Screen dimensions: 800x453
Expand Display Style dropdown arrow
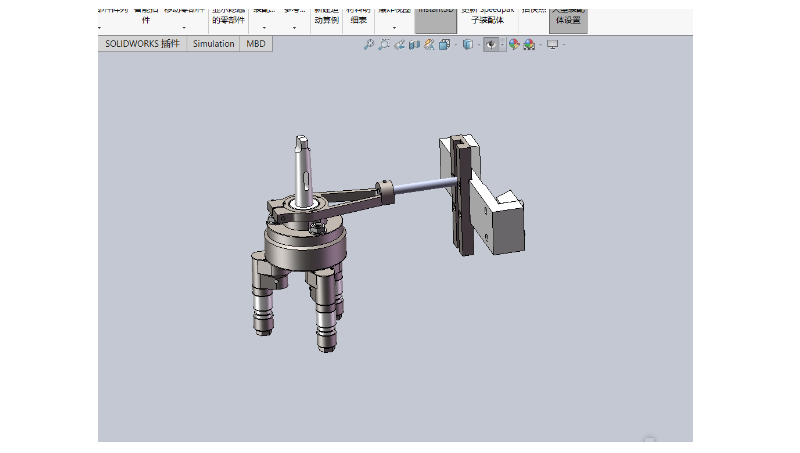[x=479, y=45]
